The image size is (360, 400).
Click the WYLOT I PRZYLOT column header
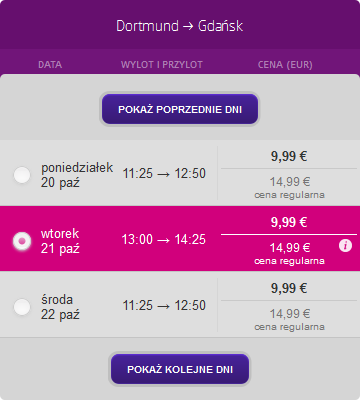(x=162, y=65)
